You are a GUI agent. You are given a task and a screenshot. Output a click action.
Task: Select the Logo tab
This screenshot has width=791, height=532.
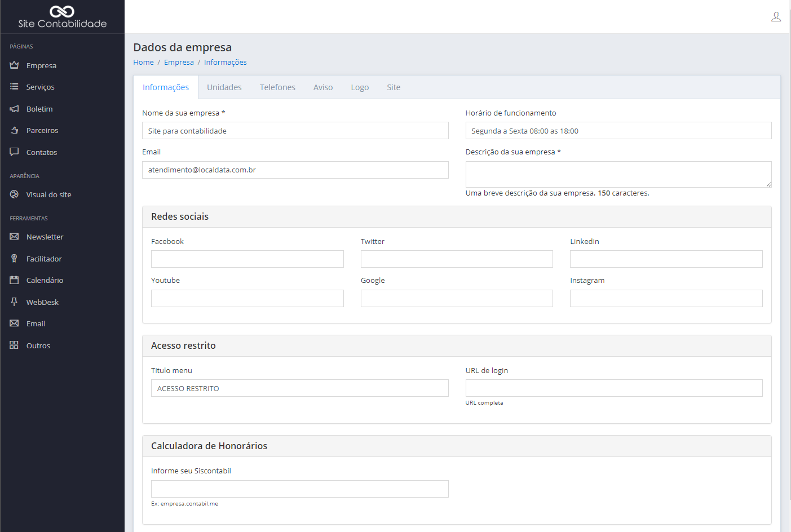click(360, 87)
